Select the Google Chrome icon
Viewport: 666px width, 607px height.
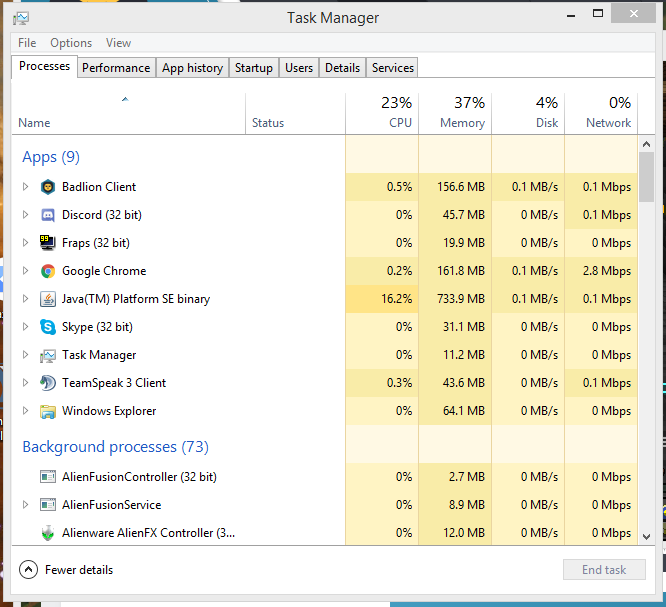48,271
